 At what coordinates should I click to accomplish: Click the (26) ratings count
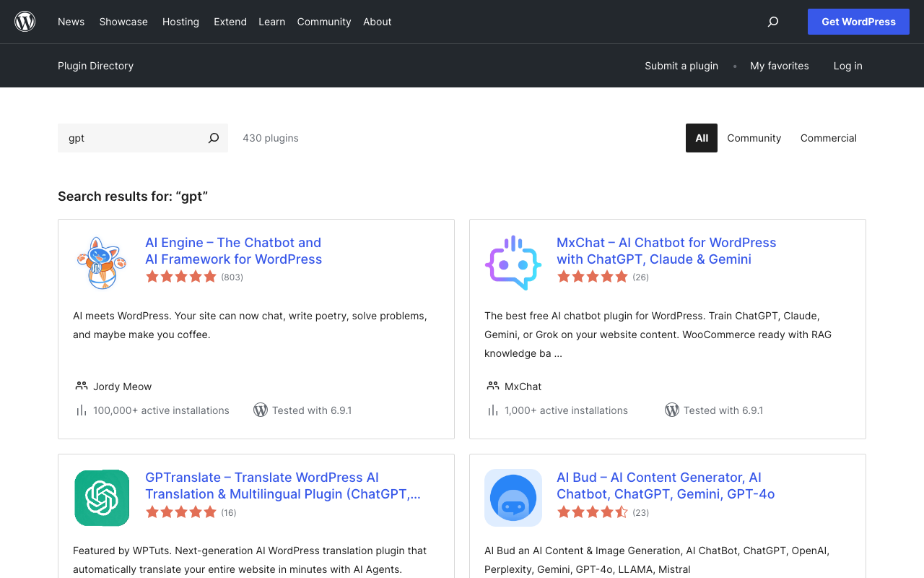(x=641, y=277)
